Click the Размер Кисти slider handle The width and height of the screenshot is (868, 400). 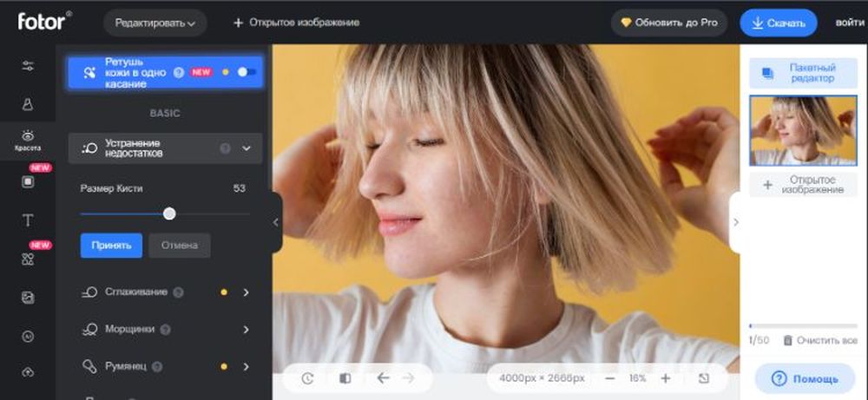169,213
